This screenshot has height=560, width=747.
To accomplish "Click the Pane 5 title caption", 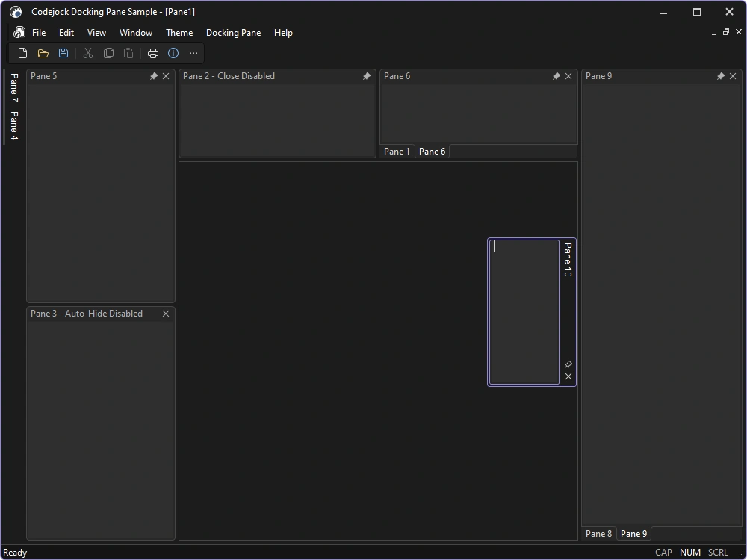I will (x=44, y=76).
